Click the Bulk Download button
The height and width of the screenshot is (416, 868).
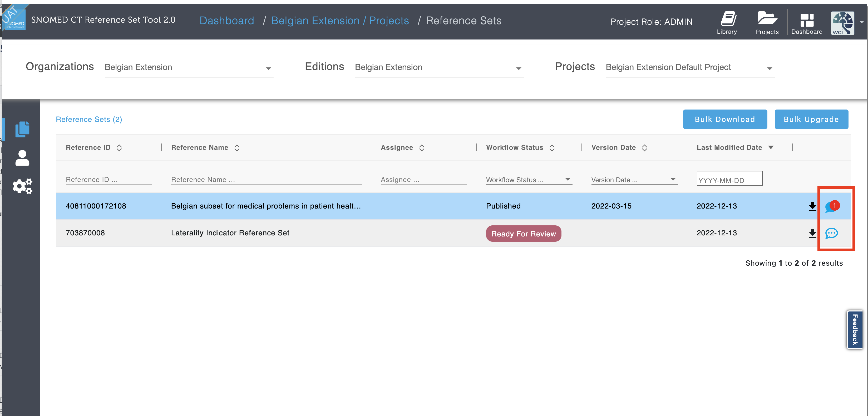click(725, 119)
